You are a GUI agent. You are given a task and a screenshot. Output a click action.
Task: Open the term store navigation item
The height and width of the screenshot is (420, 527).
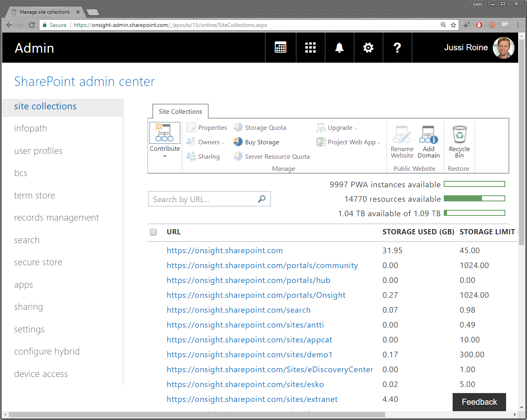tap(35, 195)
